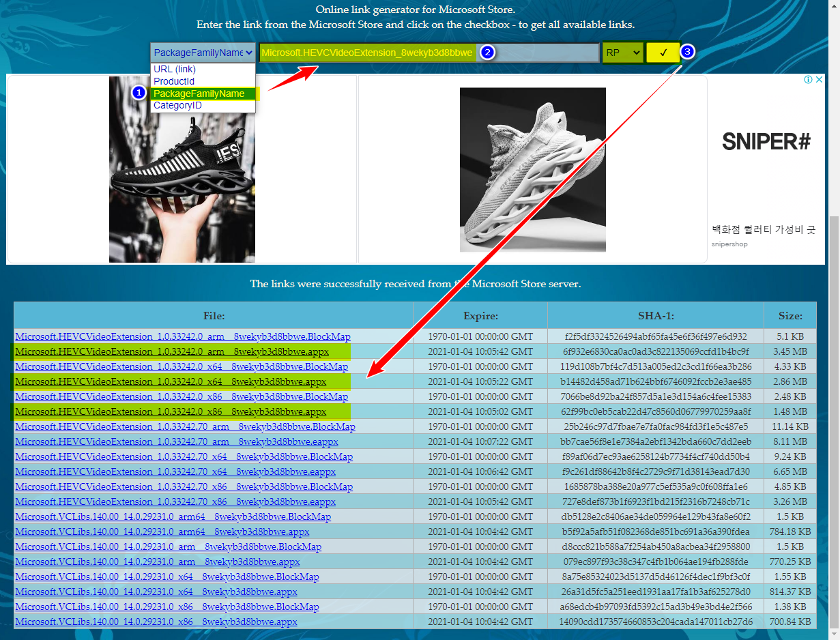Download HEVCVideoExtension 1.0.33242.70 arm BlockMap
Image resolution: width=840 pixels, height=640 pixels.
[185, 426]
